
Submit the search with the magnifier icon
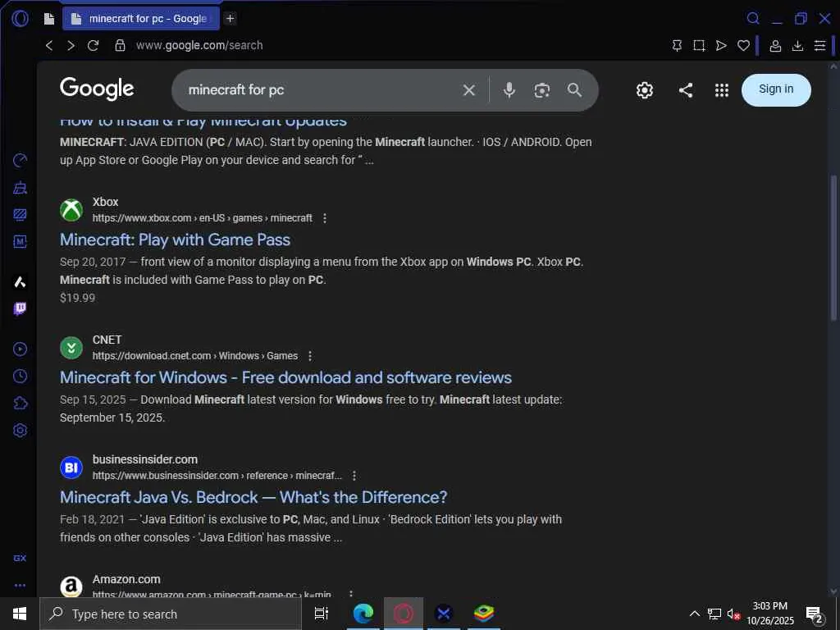tap(574, 90)
